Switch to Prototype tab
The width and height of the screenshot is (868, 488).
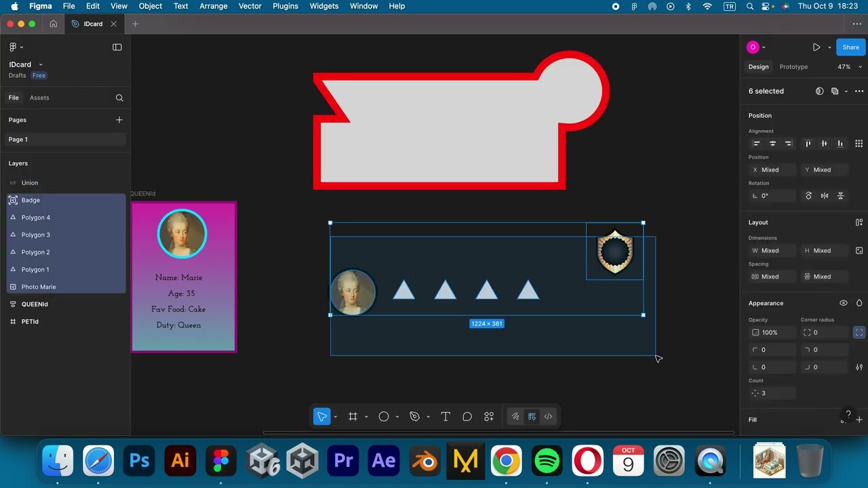[793, 67]
